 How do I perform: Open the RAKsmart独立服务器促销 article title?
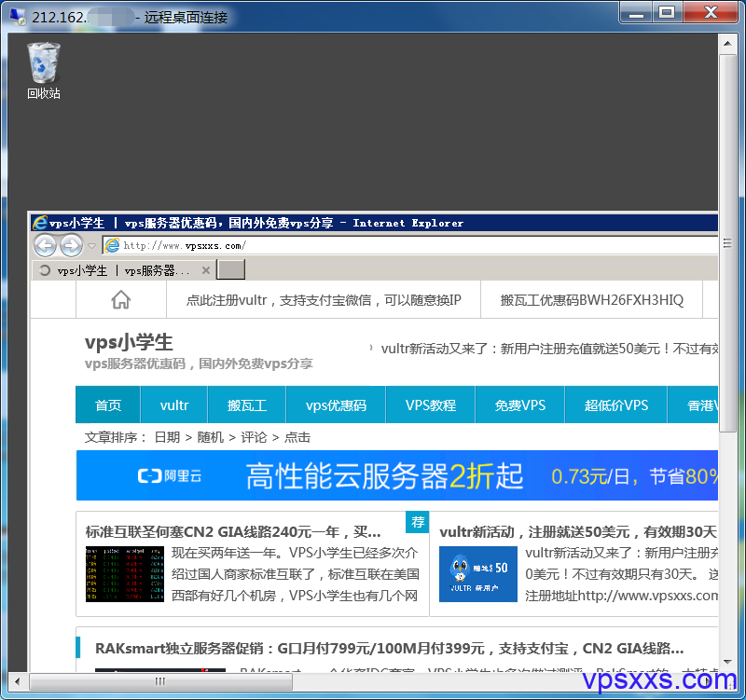point(389,648)
